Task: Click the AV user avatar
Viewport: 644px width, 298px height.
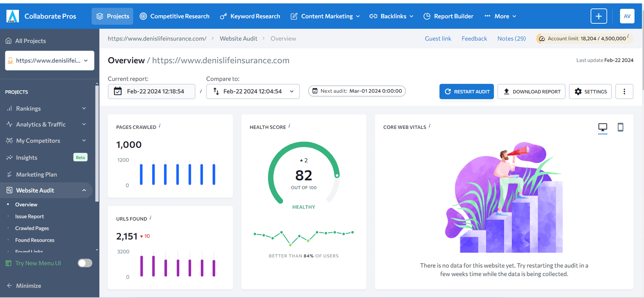Action: click(627, 16)
